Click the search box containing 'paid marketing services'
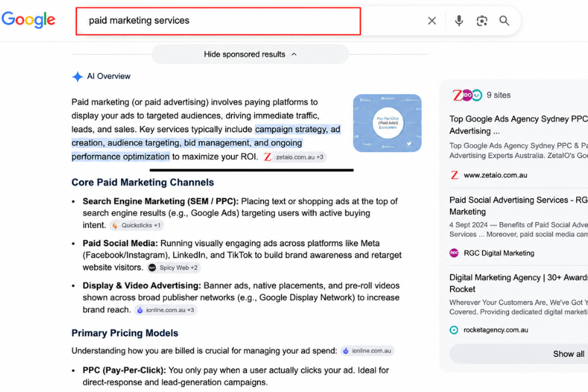 click(x=218, y=21)
